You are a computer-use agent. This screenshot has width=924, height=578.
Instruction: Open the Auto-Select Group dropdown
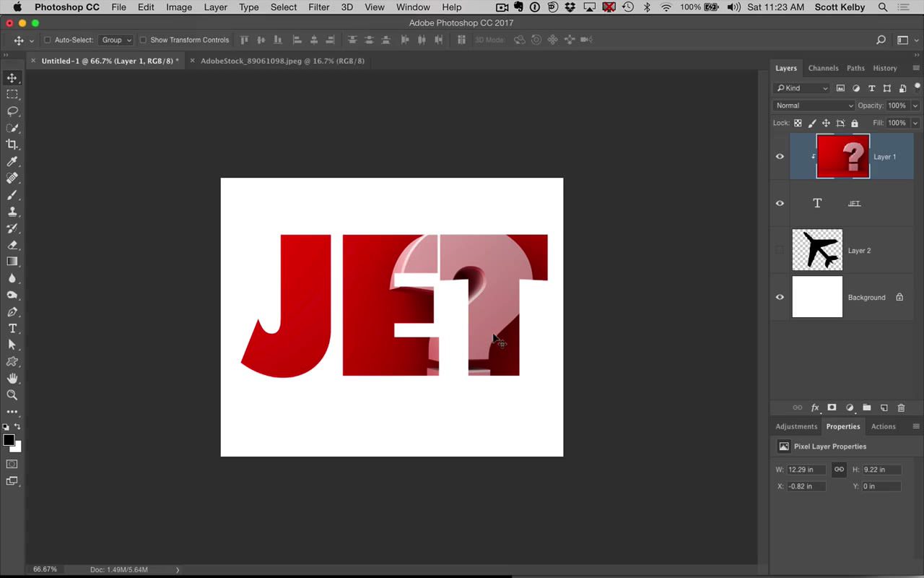[x=115, y=40]
